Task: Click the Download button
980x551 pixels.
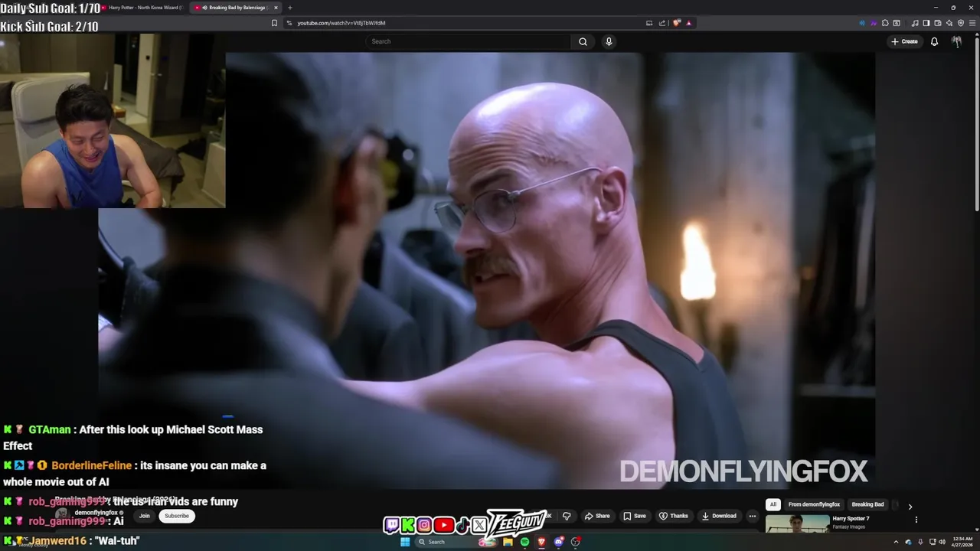Action: [x=719, y=516]
